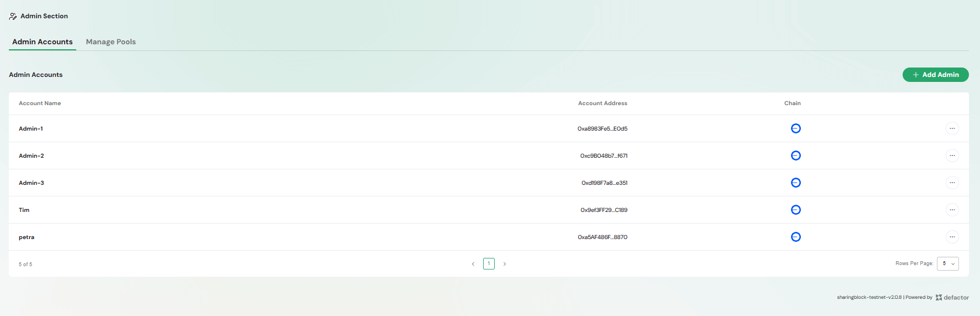Image resolution: width=980 pixels, height=316 pixels.
Task: Click address 0xa8983Fe5...E0d5
Action: [x=602, y=128]
